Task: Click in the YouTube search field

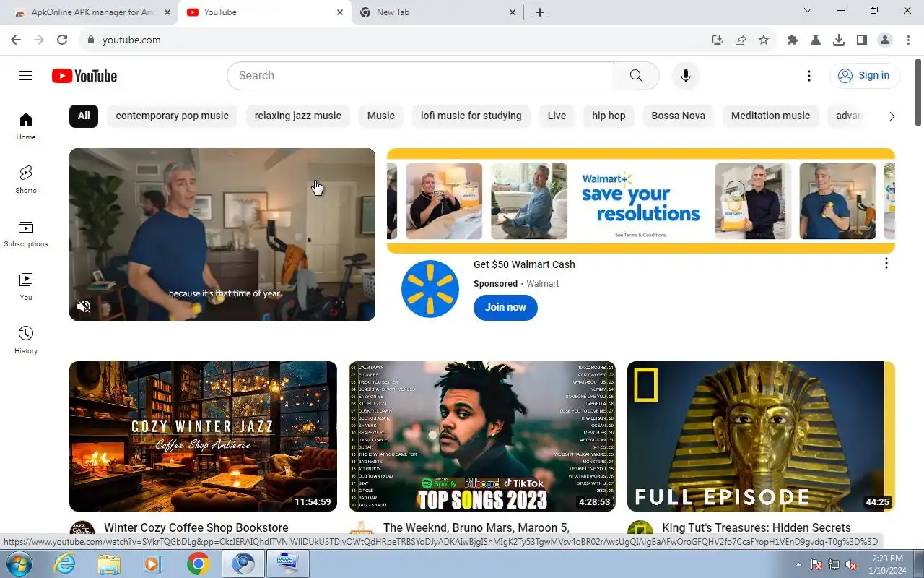Action: tap(420, 76)
